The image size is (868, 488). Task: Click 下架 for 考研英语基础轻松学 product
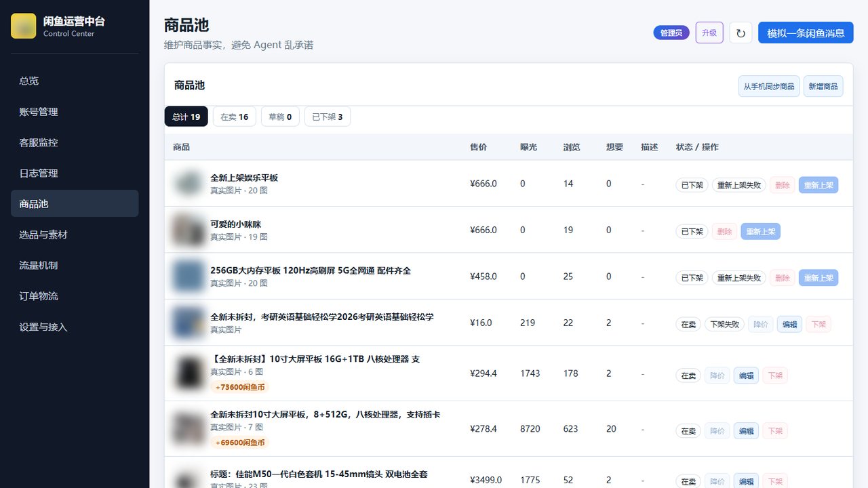[x=818, y=324]
